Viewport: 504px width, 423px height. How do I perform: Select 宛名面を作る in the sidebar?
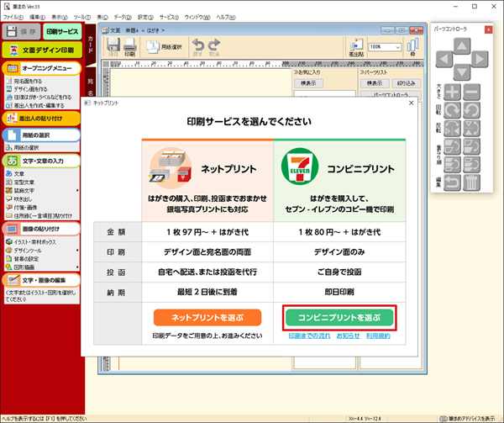(x=24, y=81)
